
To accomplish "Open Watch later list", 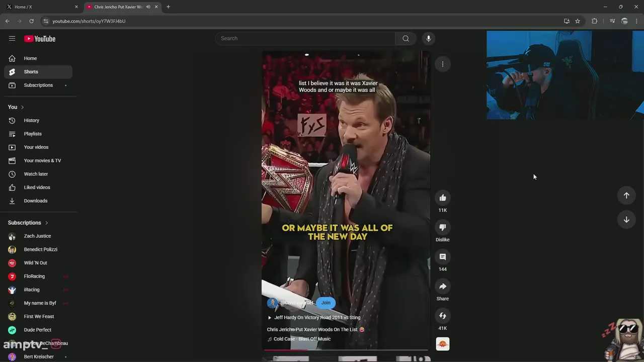I will tap(38, 174).
